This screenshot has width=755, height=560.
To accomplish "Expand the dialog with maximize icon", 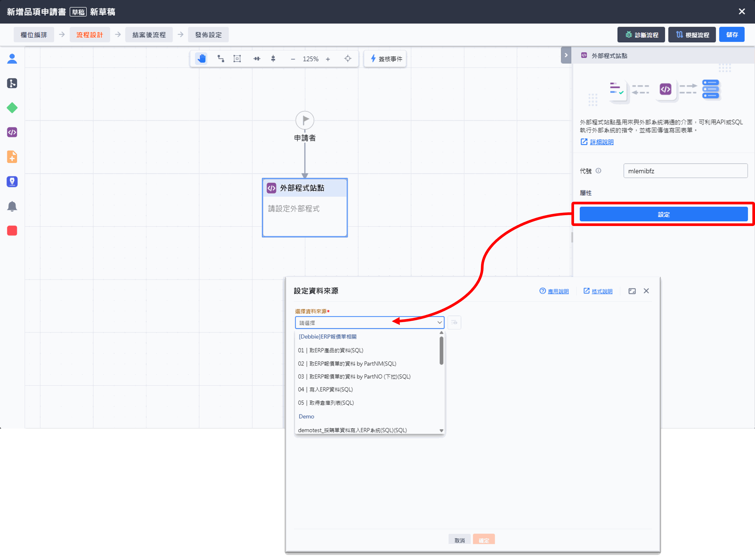I will point(632,291).
